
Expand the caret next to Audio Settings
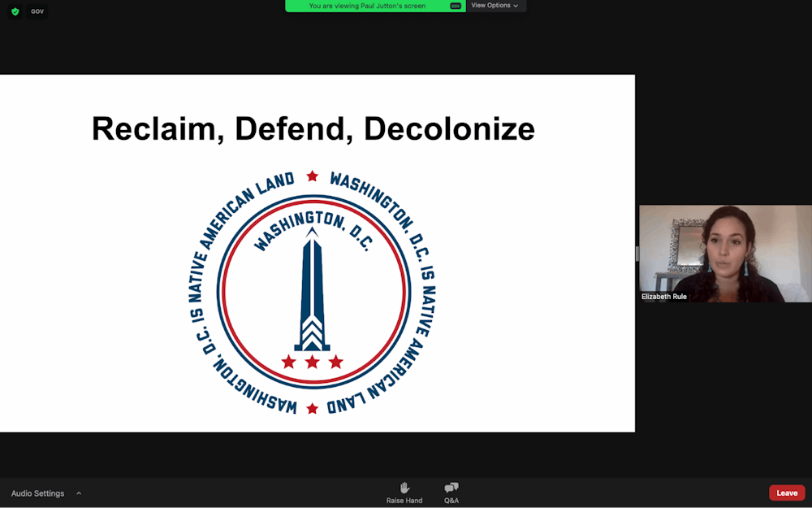click(79, 493)
